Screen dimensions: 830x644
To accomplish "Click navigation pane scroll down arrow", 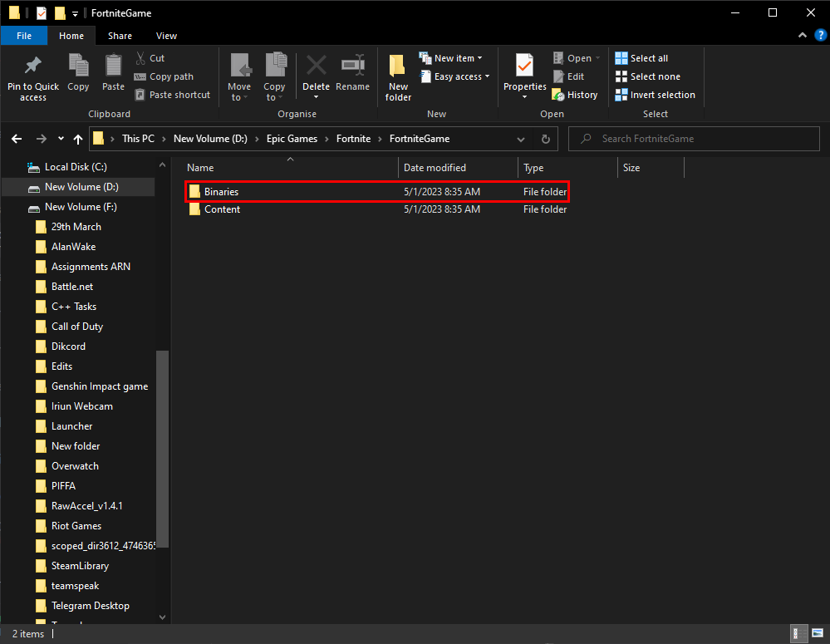I will (x=163, y=617).
